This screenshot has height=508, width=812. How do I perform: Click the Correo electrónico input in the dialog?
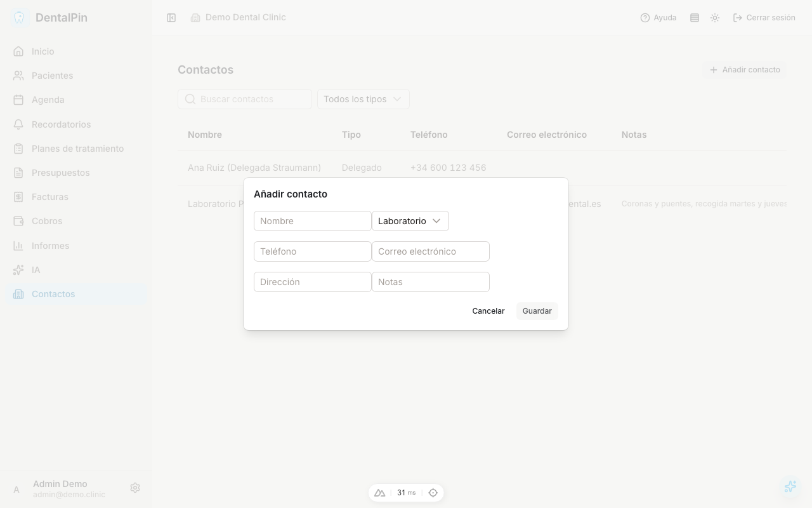(431, 251)
